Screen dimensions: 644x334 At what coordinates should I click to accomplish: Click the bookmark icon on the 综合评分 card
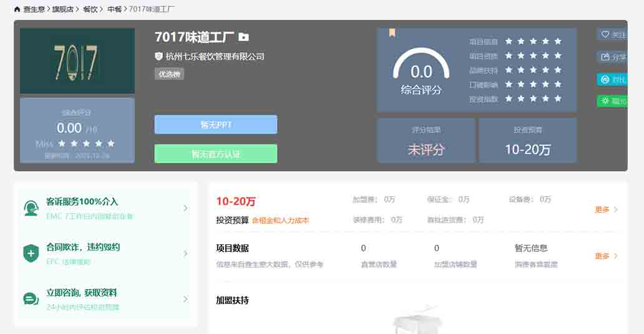tap(392, 33)
